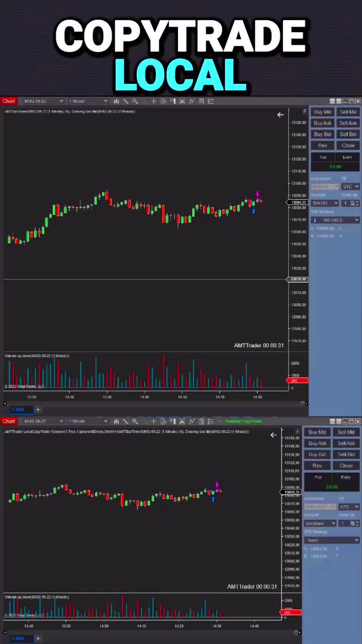Open quantity selector grid icon in bottom panel
The image size is (362, 644).
[353, 524]
